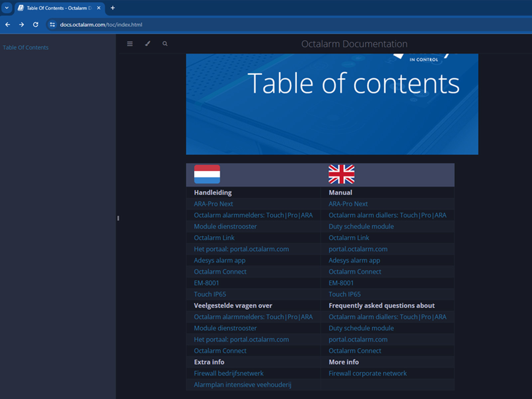
Task: Open Adesys alarm app Dutch link
Action: 220,260
